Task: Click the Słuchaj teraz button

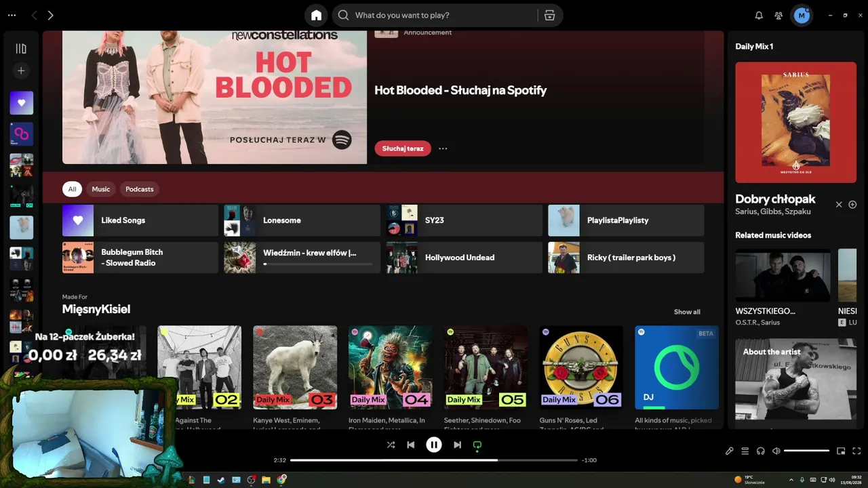Action: [x=403, y=148]
